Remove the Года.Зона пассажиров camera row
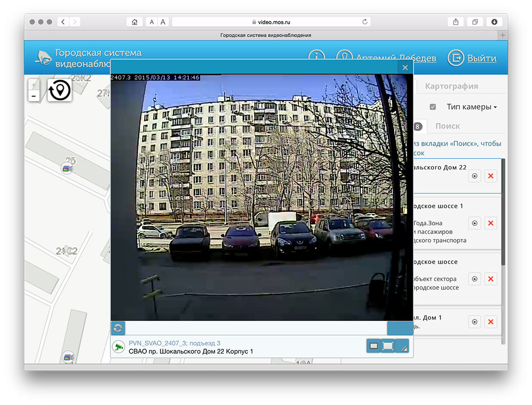532x405 pixels. pyautogui.click(x=491, y=223)
